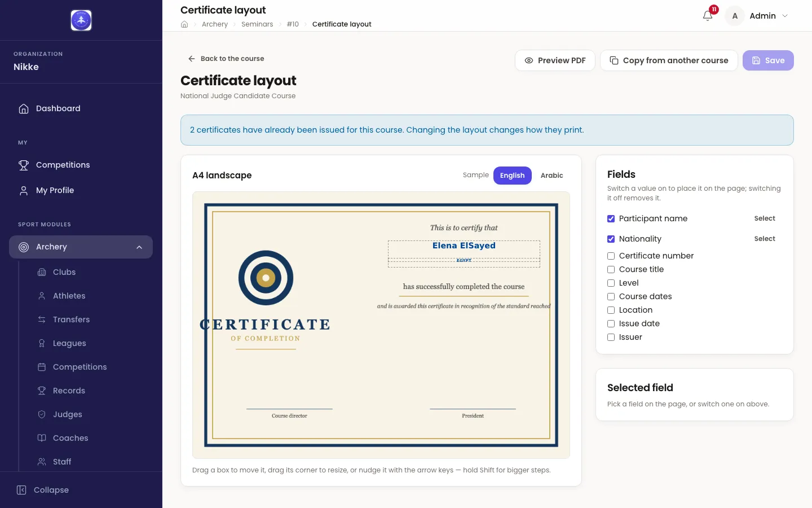812x508 pixels.
Task: Click the home icon in the breadcrumb
Action: pos(184,24)
